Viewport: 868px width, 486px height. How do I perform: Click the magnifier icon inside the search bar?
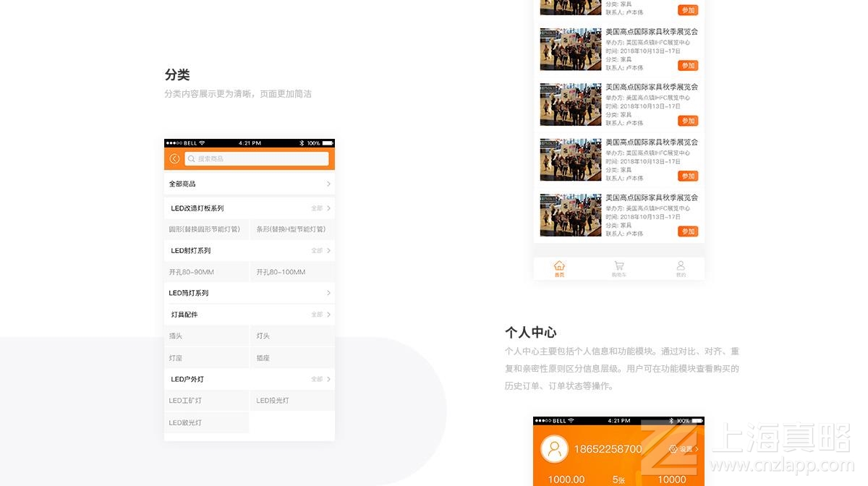pos(191,158)
